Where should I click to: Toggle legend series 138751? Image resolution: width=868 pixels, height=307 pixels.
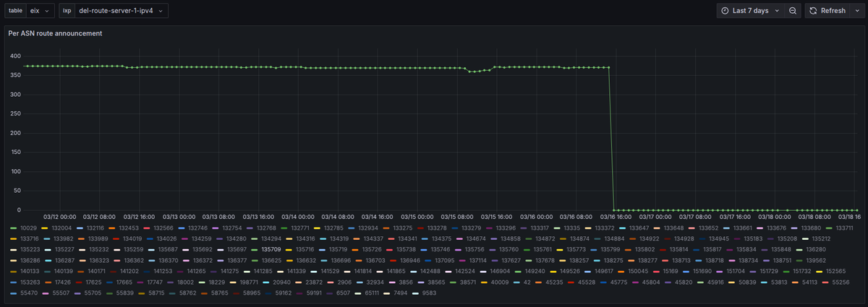783,260
